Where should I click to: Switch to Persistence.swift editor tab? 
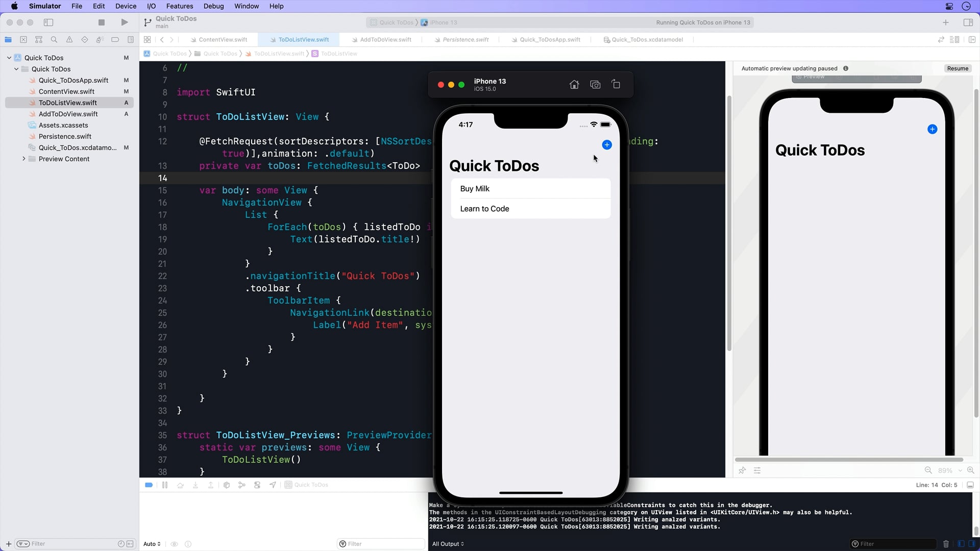tap(461, 40)
